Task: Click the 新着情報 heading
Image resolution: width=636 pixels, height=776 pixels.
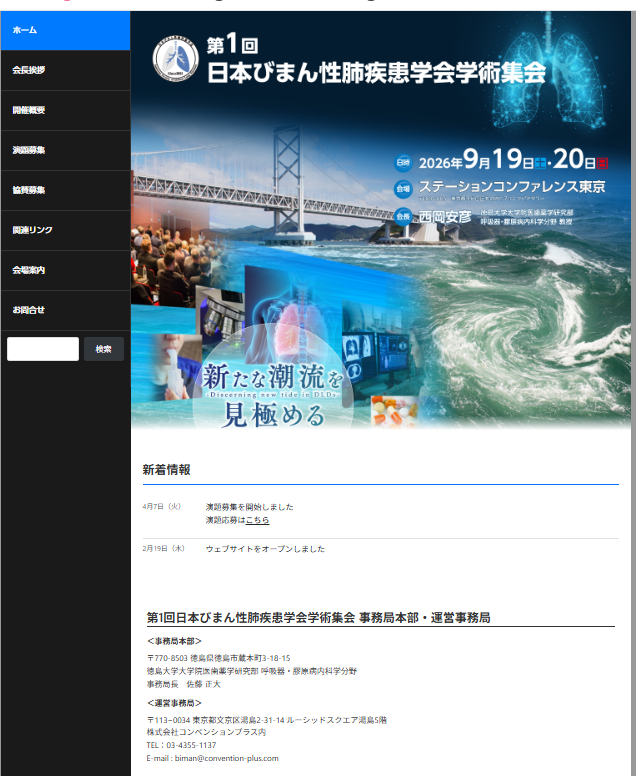Action: [x=166, y=470]
